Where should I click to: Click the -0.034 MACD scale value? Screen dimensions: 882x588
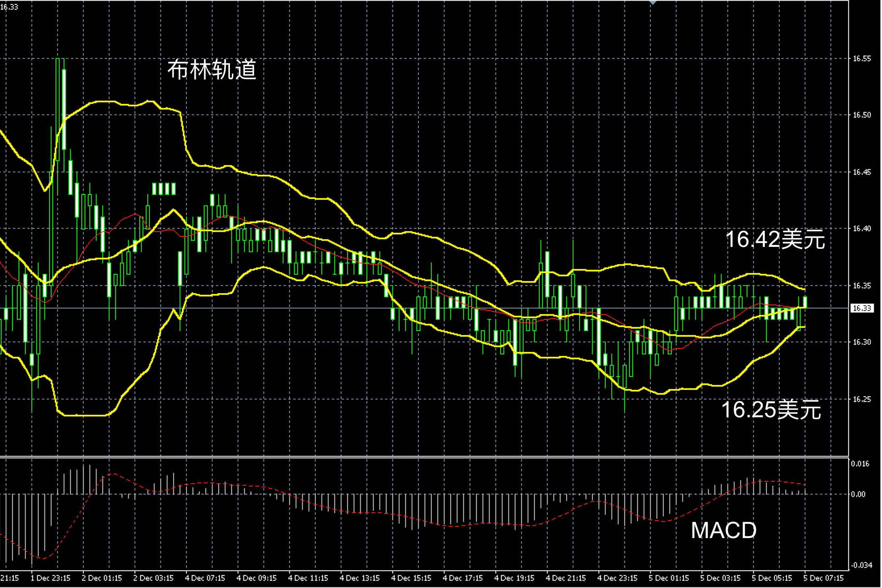point(861,565)
